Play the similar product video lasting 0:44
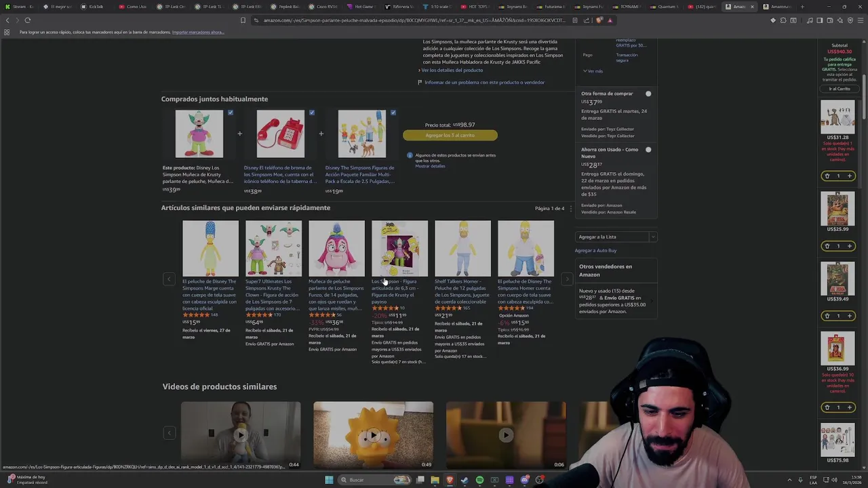868x488 pixels. [241, 435]
